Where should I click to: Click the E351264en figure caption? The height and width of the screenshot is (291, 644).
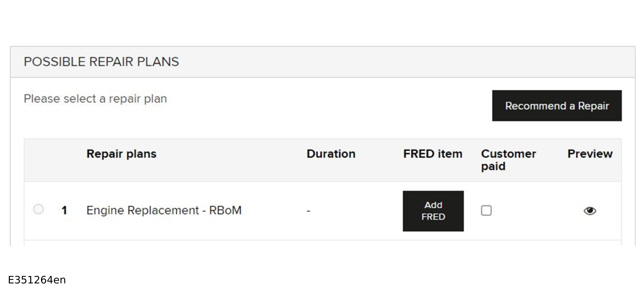pyautogui.click(x=37, y=280)
